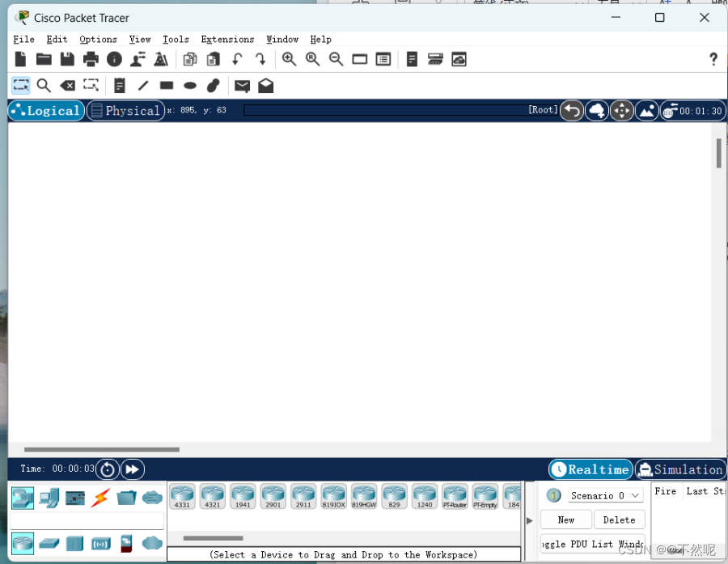The image size is (728, 564).
Task: Pick the Draw Line tool
Action: tap(143, 86)
